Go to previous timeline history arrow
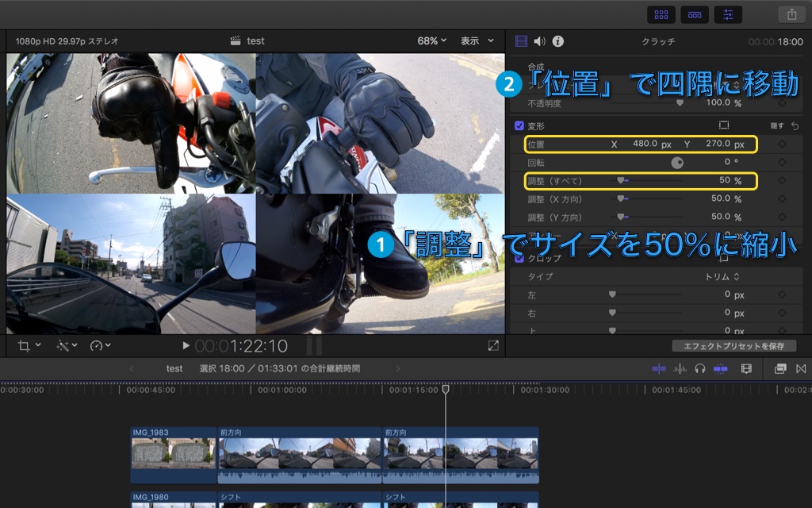Screen dimensions: 812x508 click(132, 368)
